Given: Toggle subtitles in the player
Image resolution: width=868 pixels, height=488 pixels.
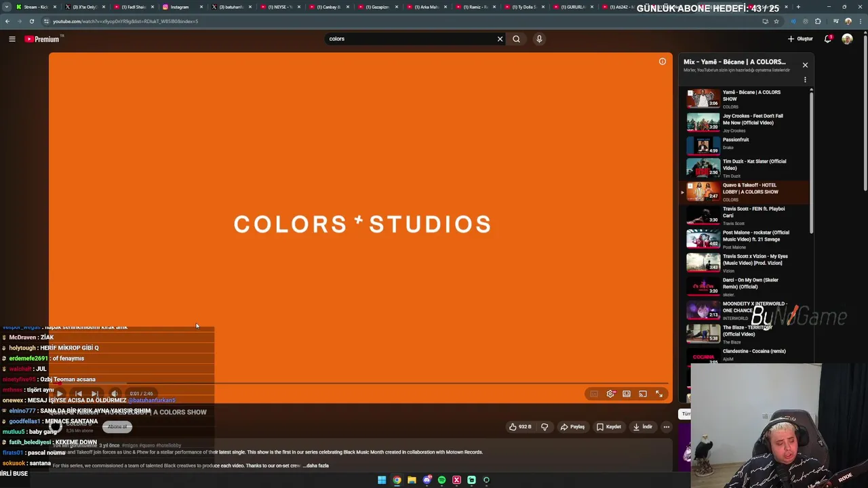Looking at the screenshot, I should click(x=594, y=394).
